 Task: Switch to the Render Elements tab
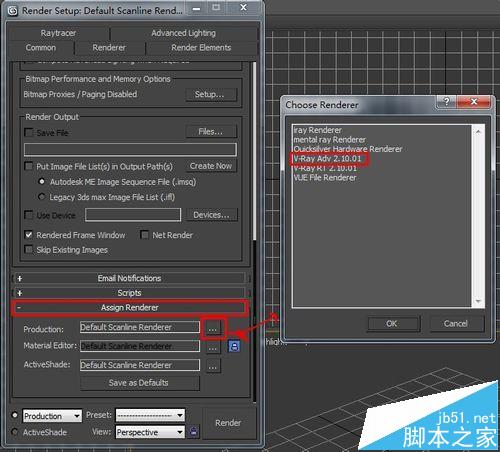click(201, 48)
